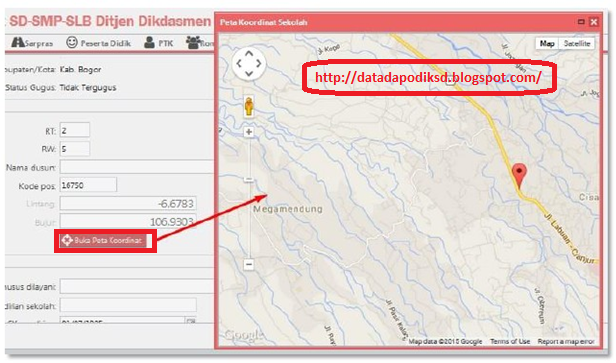Switch map to Satellite view
This screenshot has height=363, width=616.
click(577, 44)
